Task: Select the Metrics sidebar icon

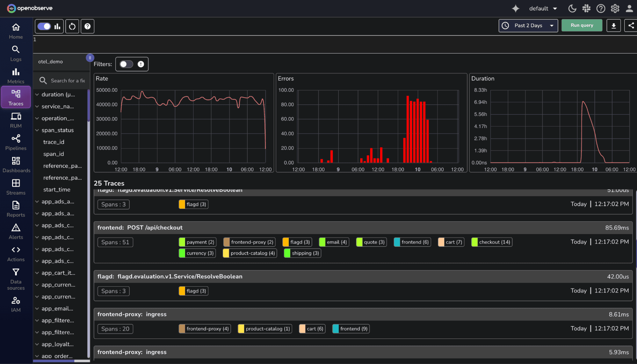Action: coord(16,75)
